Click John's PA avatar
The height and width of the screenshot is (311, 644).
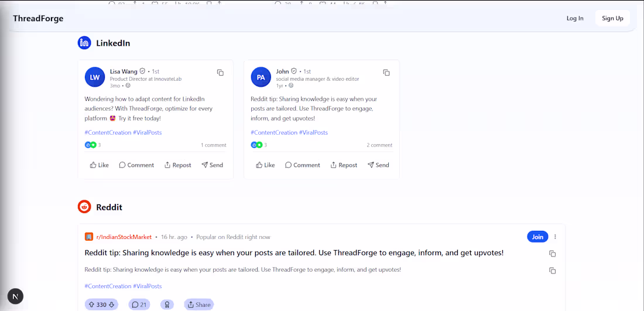click(x=261, y=77)
